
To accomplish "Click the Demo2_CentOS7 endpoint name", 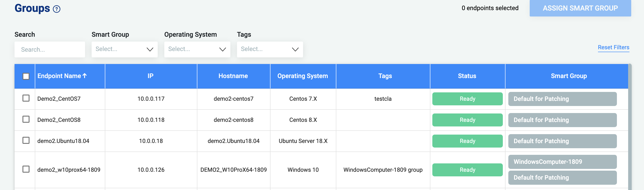I will click(59, 99).
